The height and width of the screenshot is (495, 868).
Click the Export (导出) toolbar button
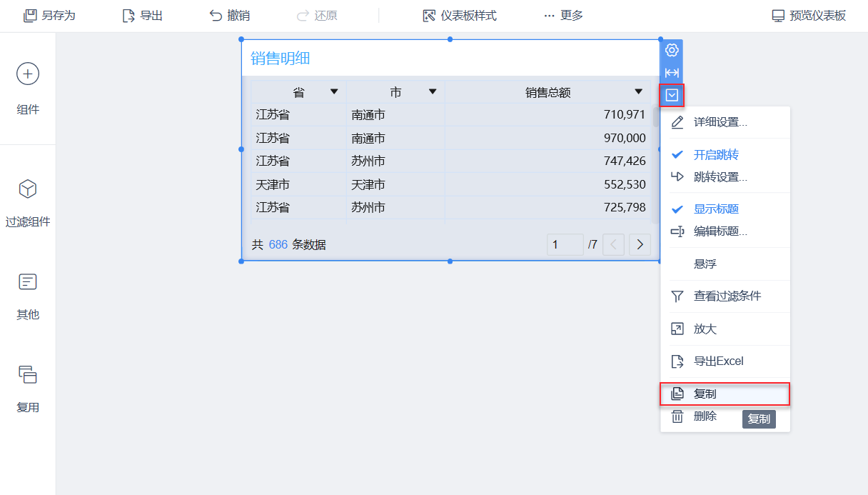(x=142, y=16)
